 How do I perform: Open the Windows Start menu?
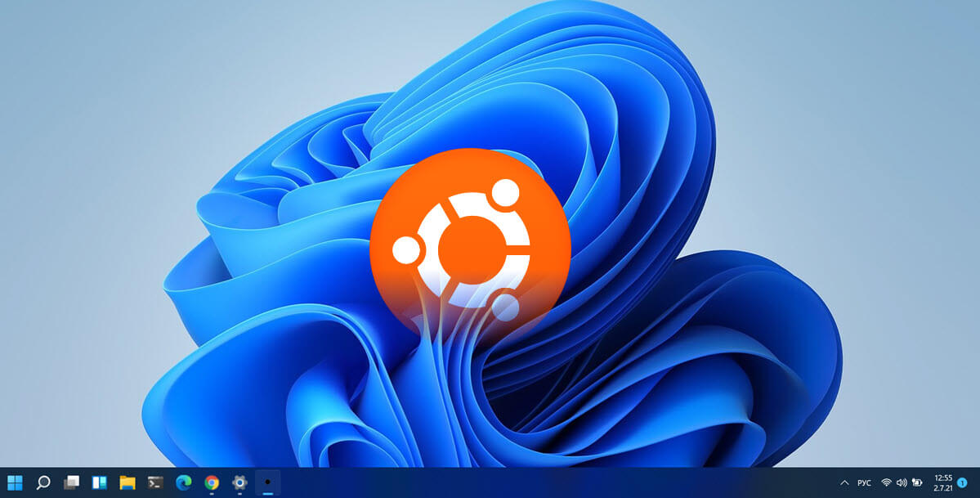pos(15,482)
